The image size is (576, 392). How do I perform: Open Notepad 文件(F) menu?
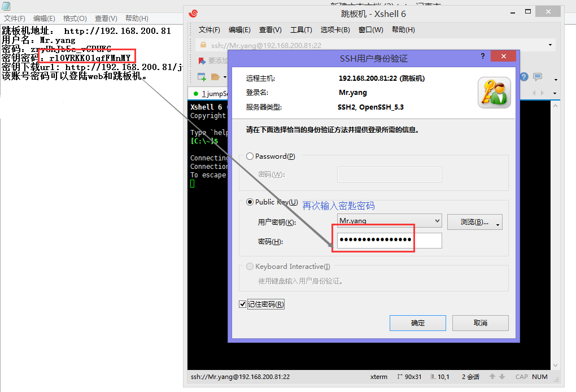(14, 19)
